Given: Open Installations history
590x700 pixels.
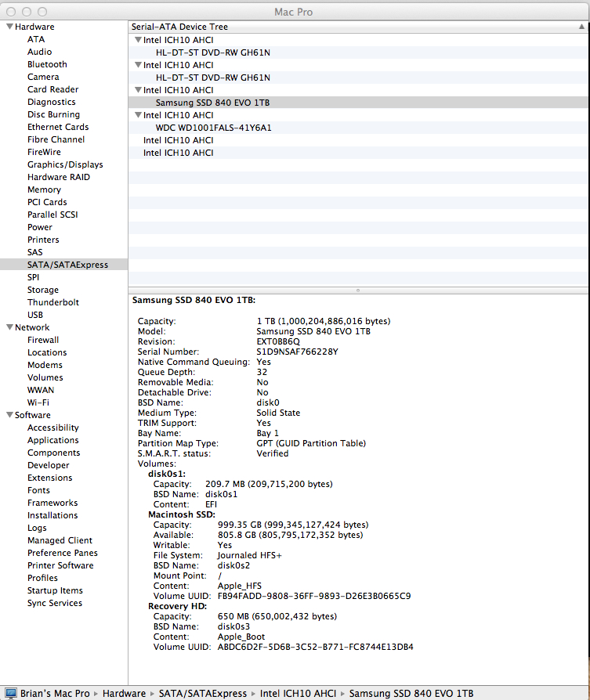Looking at the screenshot, I should (x=52, y=514).
